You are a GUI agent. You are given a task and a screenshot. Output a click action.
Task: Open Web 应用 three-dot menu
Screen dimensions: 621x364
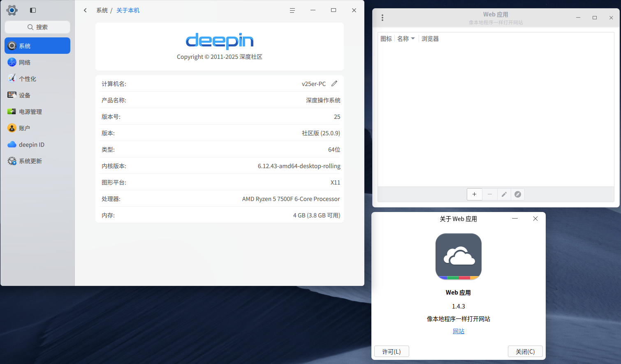pos(382,18)
